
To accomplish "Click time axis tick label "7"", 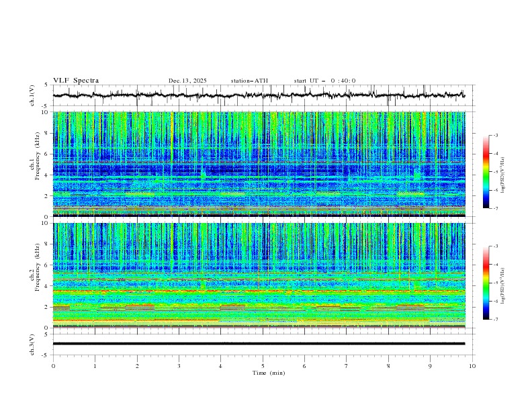I will click(x=347, y=366).
